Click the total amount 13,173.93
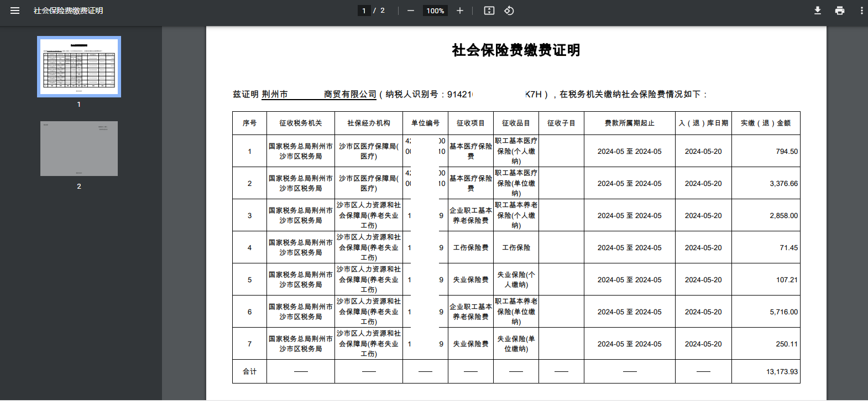This screenshot has height=404, width=868. pos(782,371)
